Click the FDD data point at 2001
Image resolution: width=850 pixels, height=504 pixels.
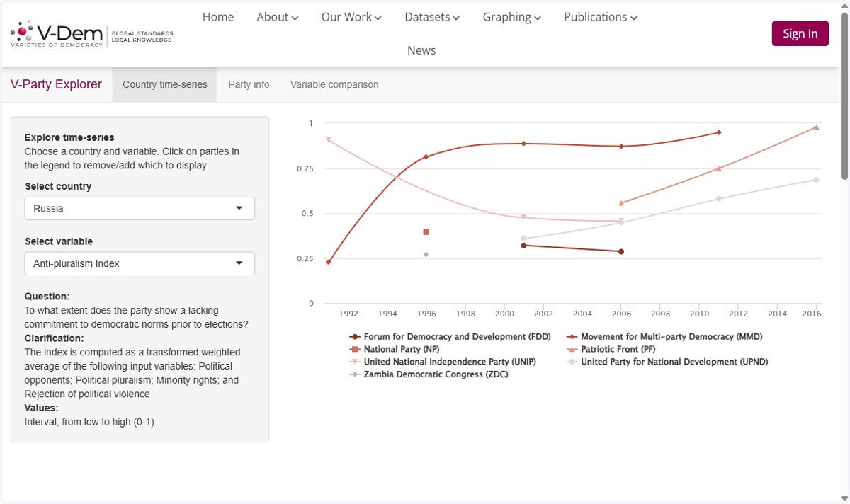[x=523, y=246]
